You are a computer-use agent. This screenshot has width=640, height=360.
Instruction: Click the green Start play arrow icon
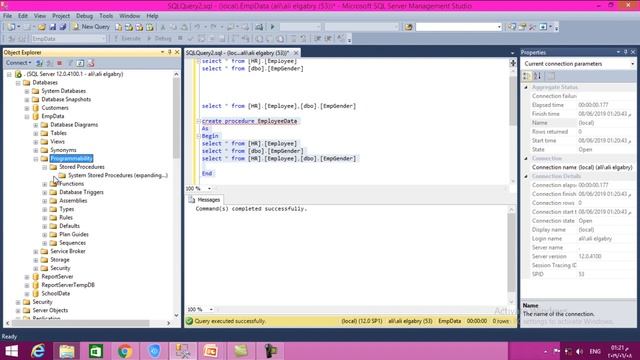pos(272,27)
